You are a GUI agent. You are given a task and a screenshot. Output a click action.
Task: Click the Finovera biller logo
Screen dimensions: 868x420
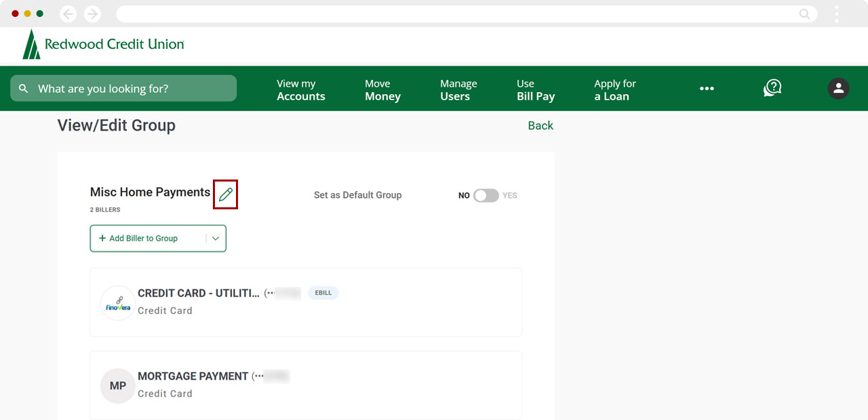point(117,303)
